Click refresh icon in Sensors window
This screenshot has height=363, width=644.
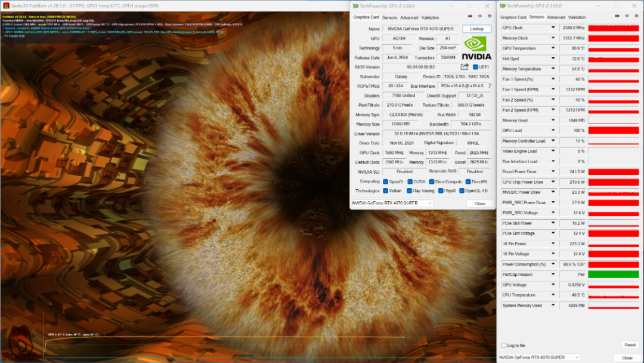coord(627,16)
